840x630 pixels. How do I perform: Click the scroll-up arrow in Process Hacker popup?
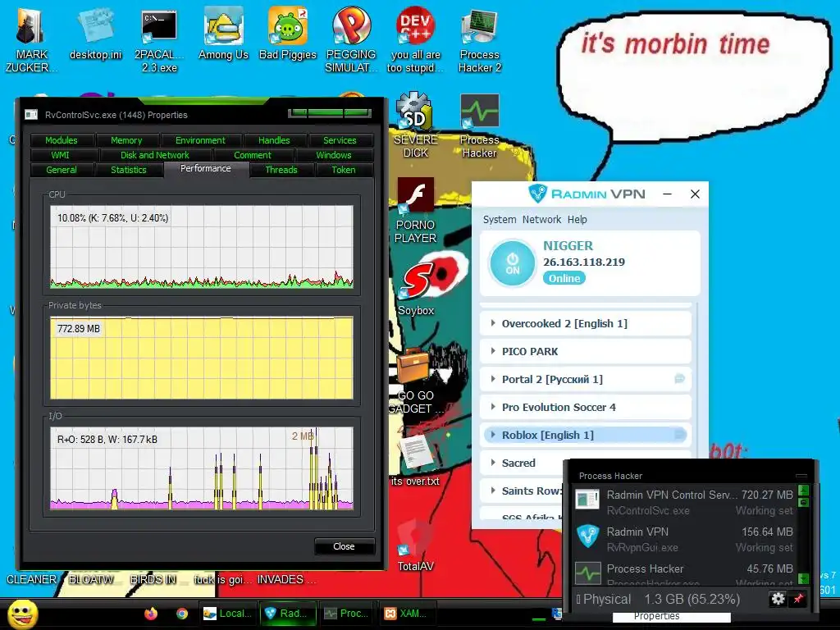pyautogui.click(x=803, y=490)
